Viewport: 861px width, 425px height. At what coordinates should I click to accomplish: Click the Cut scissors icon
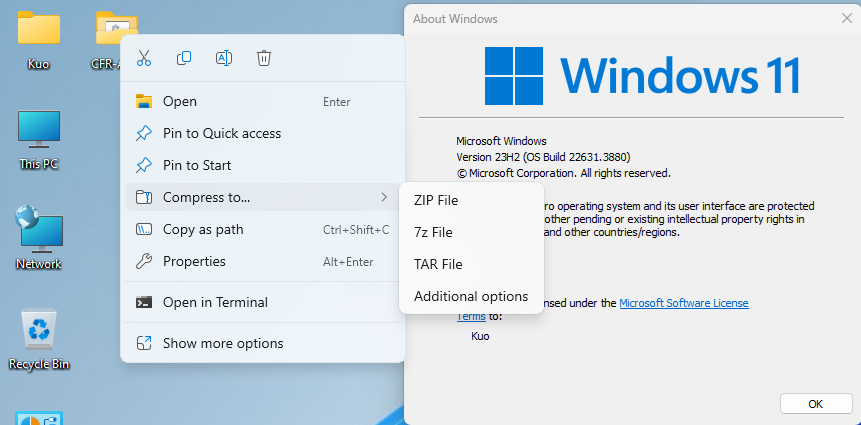[144, 58]
